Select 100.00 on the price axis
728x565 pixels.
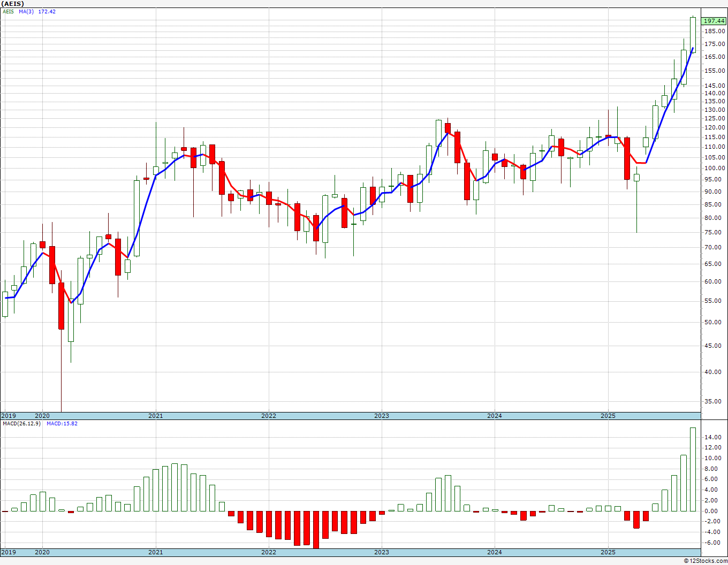click(714, 168)
